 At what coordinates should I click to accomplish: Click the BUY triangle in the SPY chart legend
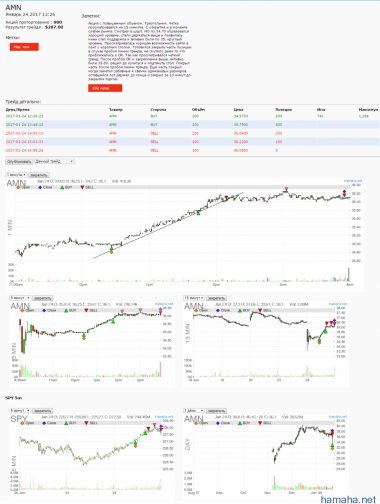pyautogui.click(x=66, y=423)
